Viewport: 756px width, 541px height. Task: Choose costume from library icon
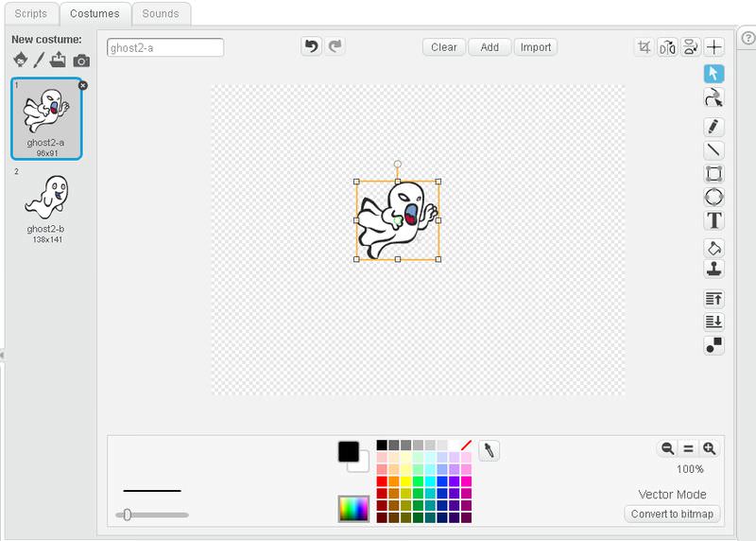point(20,60)
